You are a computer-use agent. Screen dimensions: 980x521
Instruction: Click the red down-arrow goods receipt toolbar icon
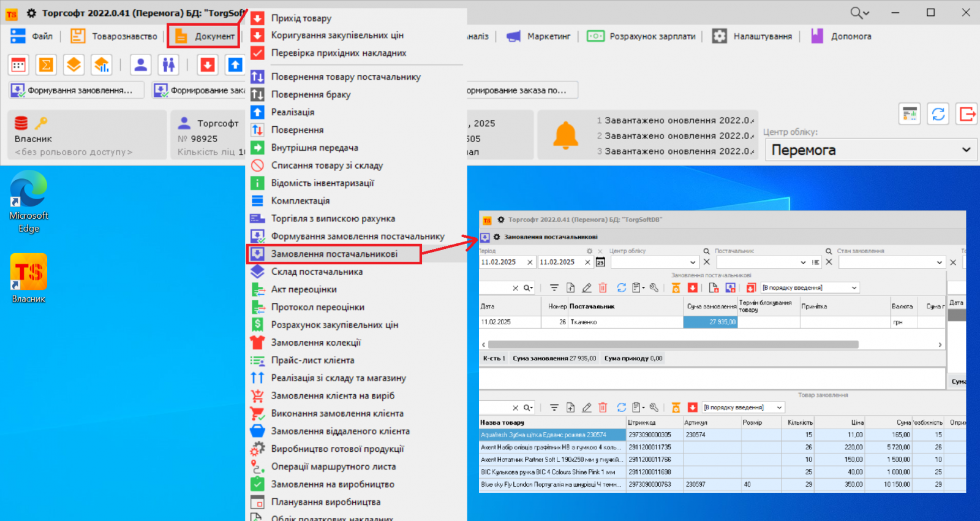(208, 64)
